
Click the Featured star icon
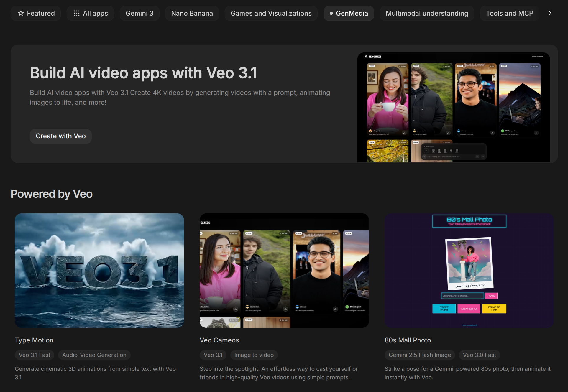21,13
